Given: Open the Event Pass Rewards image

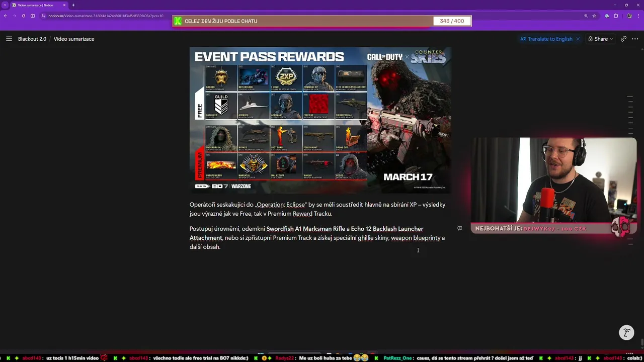Looking at the screenshot, I should coord(320,120).
